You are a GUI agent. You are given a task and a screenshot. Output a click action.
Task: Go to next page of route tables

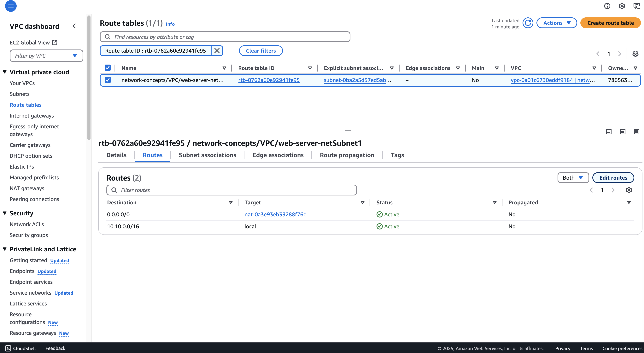[x=619, y=54]
